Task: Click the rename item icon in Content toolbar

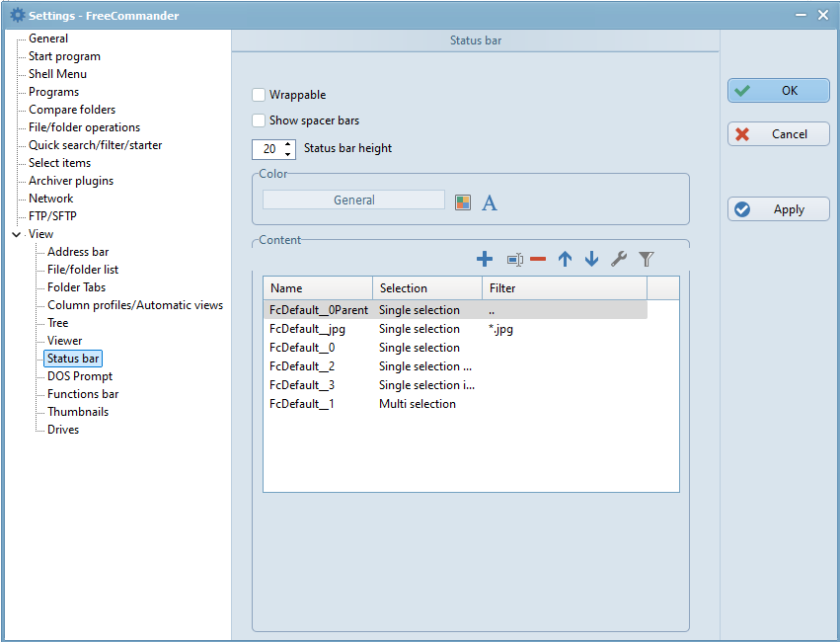Action: [515, 260]
